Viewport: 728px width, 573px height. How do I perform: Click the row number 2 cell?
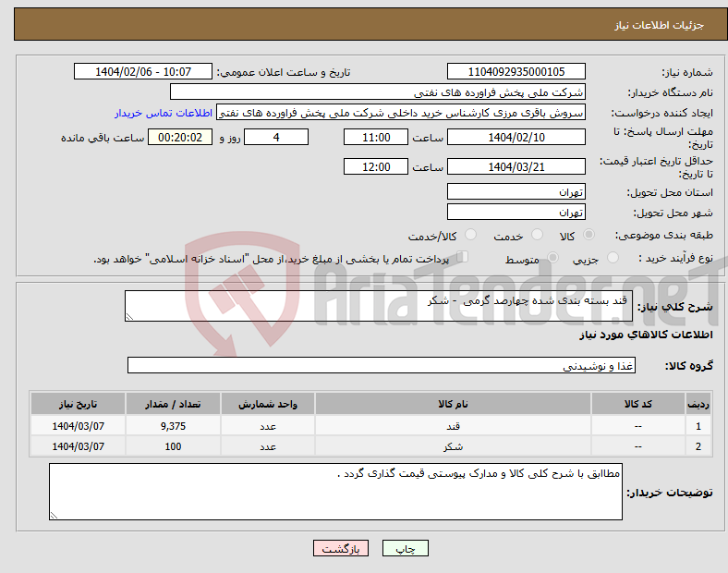(x=698, y=446)
